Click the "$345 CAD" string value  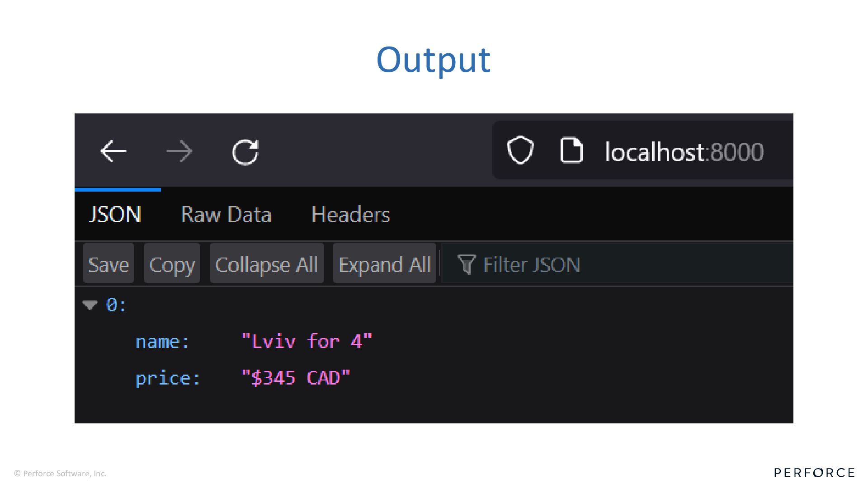[x=296, y=378]
